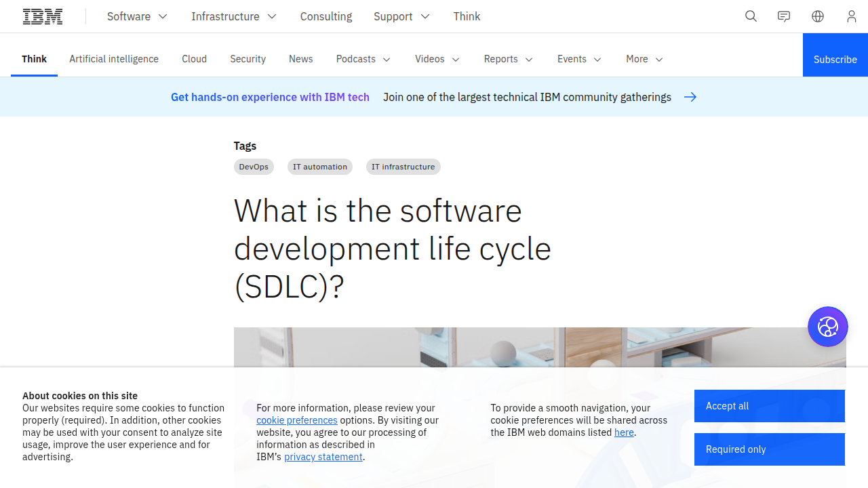Open the search magnifier icon

[x=751, y=16]
